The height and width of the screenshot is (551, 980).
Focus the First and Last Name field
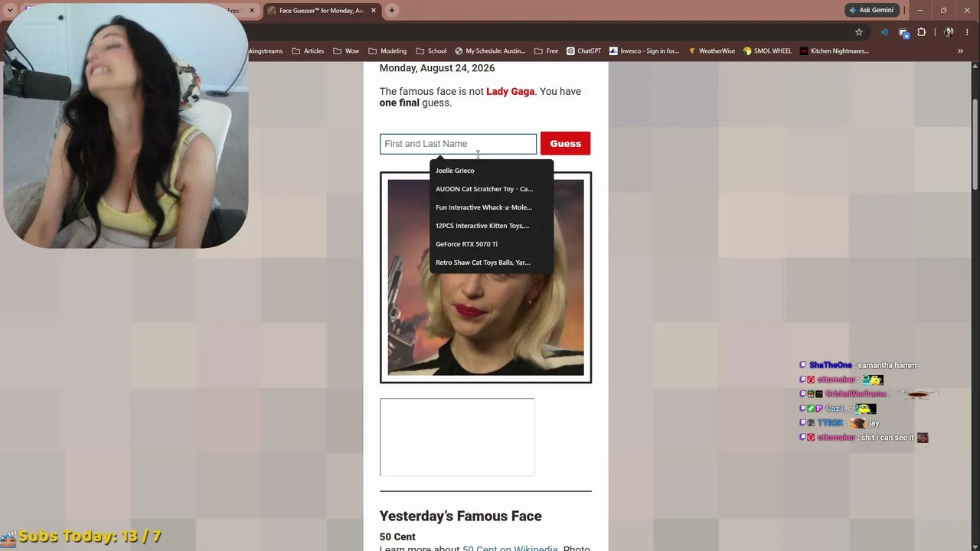click(x=458, y=144)
